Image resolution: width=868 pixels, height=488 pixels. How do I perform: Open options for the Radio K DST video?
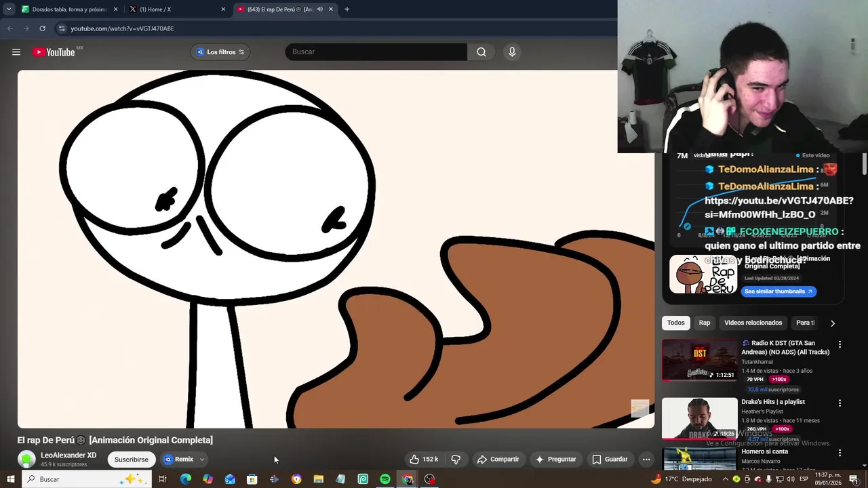pyautogui.click(x=840, y=344)
